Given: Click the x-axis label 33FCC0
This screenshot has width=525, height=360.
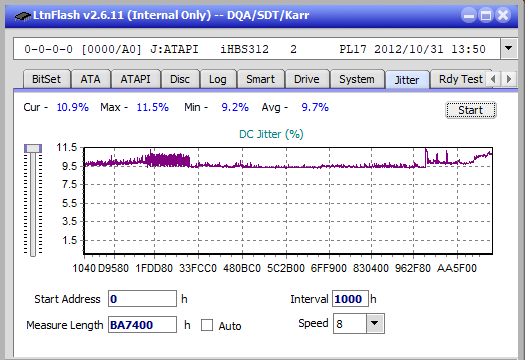Looking at the screenshot, I should [198, 268].
